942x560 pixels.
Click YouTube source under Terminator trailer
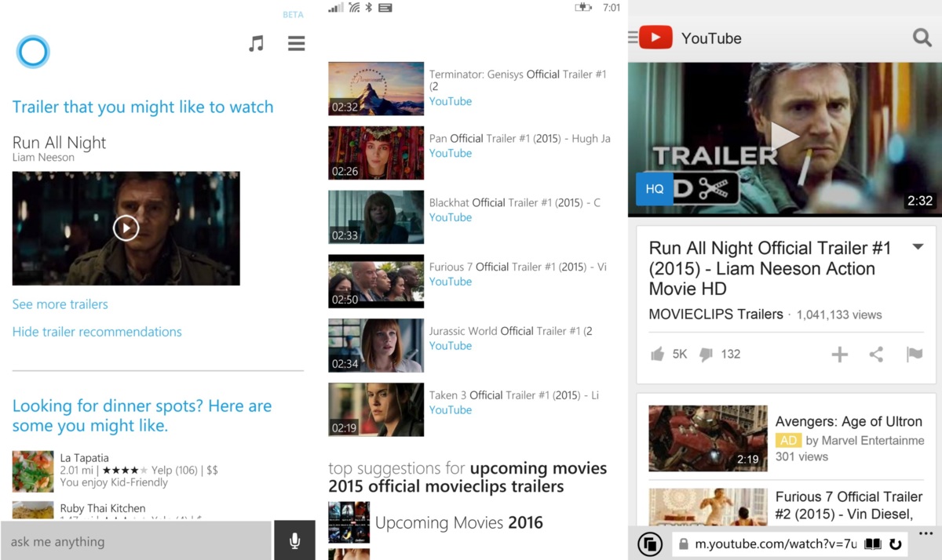[x=451, y=101]
